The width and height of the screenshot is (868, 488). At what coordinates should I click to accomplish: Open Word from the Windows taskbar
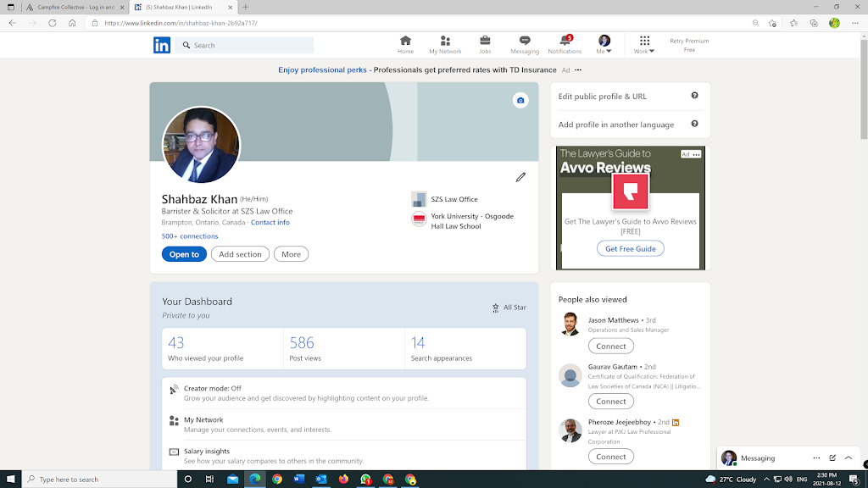point(299,480)
